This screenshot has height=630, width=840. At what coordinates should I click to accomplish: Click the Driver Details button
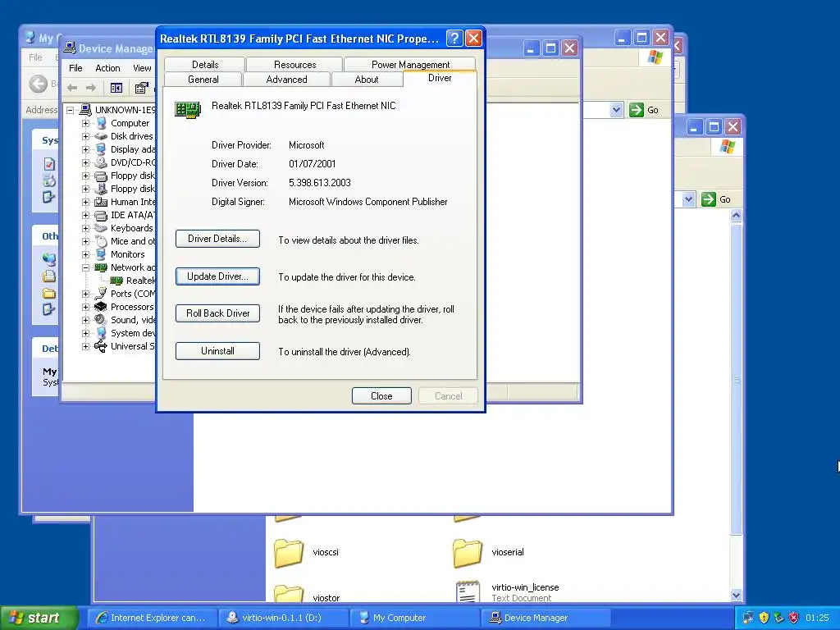pyautogui.click(x=217, y=239)
